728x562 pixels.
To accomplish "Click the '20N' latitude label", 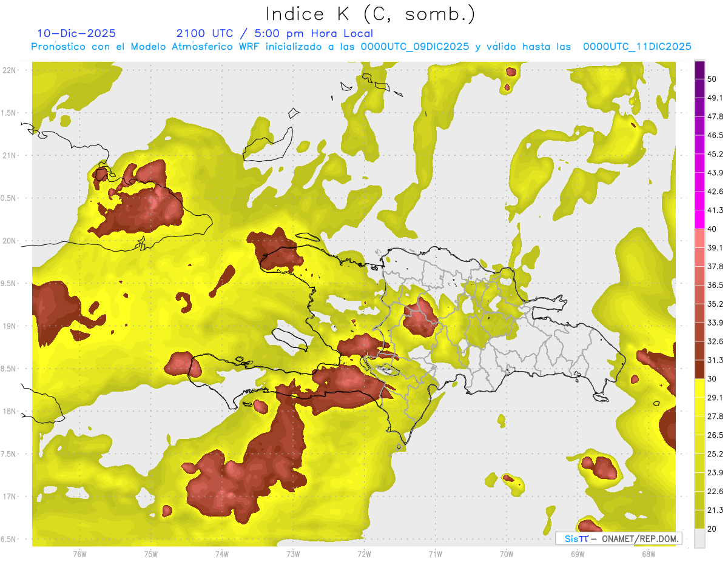I will (10, 241).
